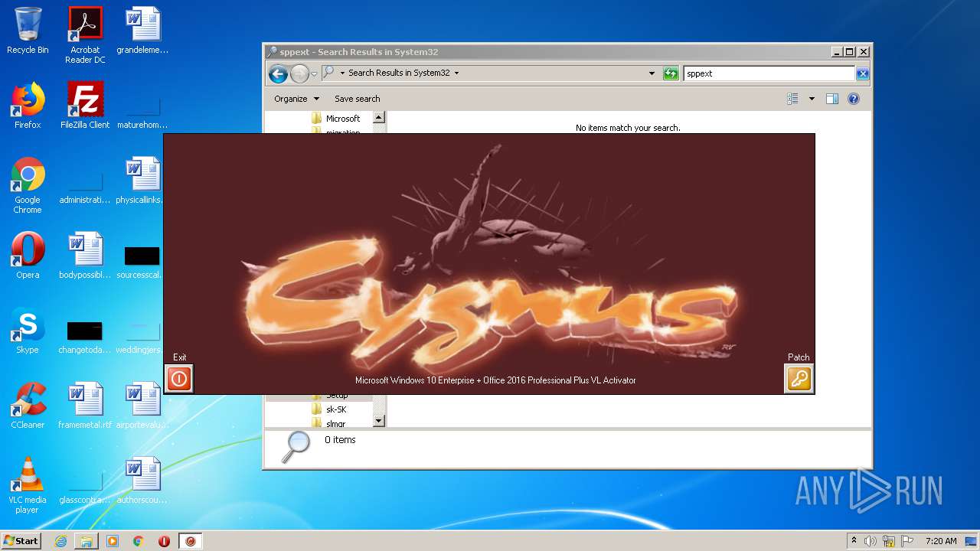Open the dropdown before Search Results breadcrumb
980x551 pixels.
(x=342, y=73)
